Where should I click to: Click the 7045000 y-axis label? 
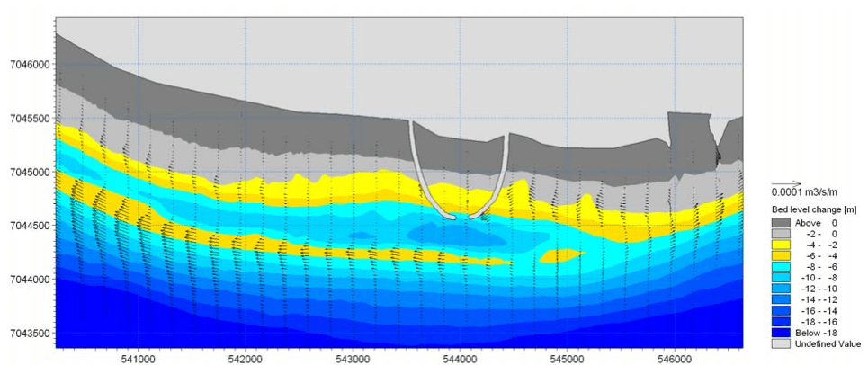[x=30, y=172]
